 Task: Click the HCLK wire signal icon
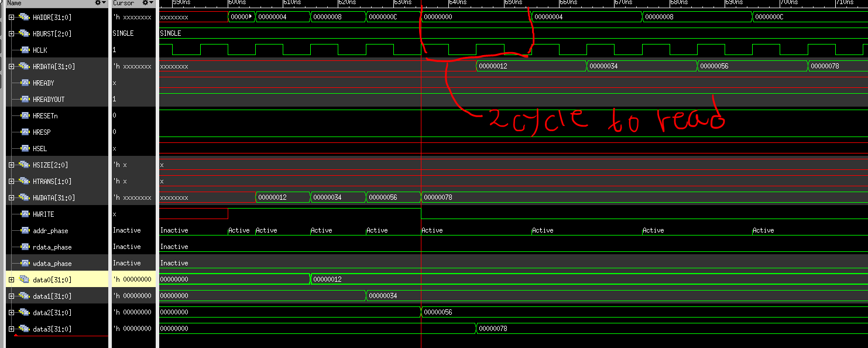coord(25,50)
